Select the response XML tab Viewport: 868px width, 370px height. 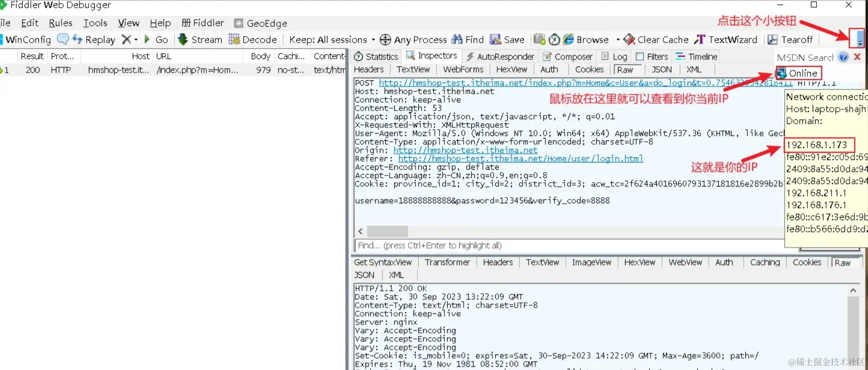coord(396,275)
